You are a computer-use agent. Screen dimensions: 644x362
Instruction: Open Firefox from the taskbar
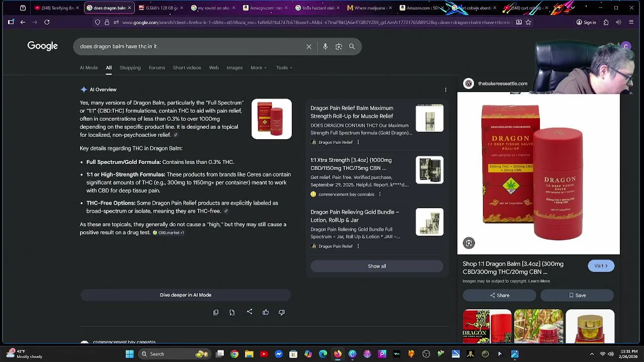click(338, 354)
